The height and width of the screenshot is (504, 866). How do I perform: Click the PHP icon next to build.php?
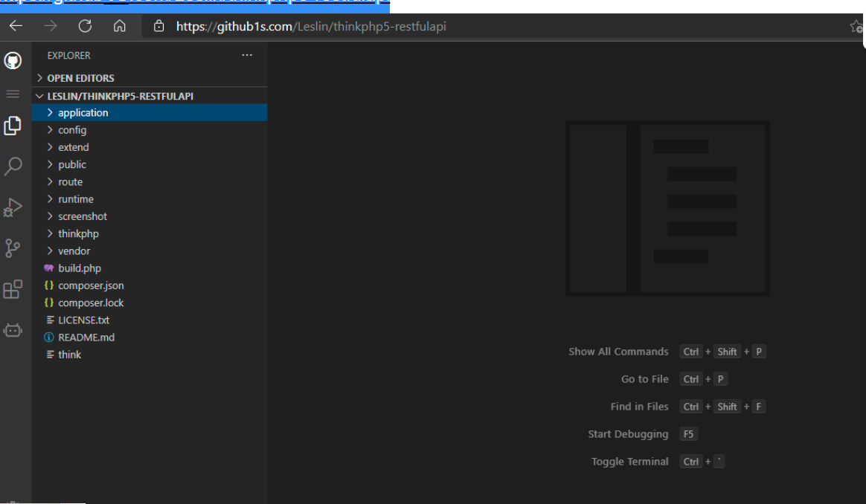click(x=48, y=268)
